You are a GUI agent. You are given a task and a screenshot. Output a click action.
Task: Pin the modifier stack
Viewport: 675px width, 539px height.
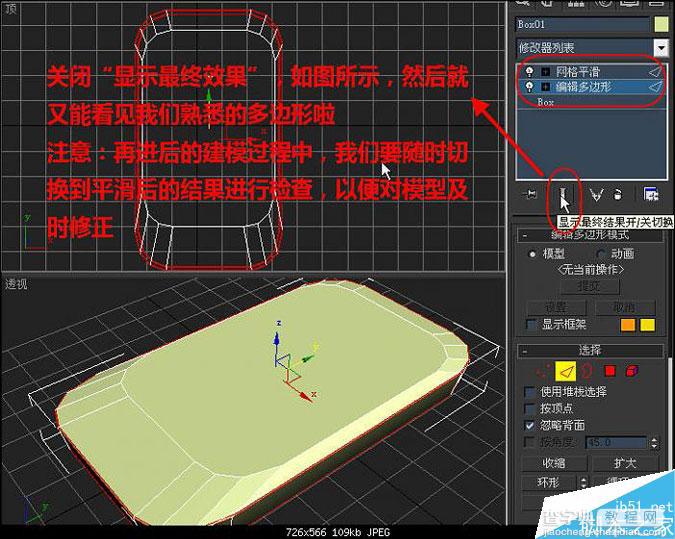(x=529, y=195)
